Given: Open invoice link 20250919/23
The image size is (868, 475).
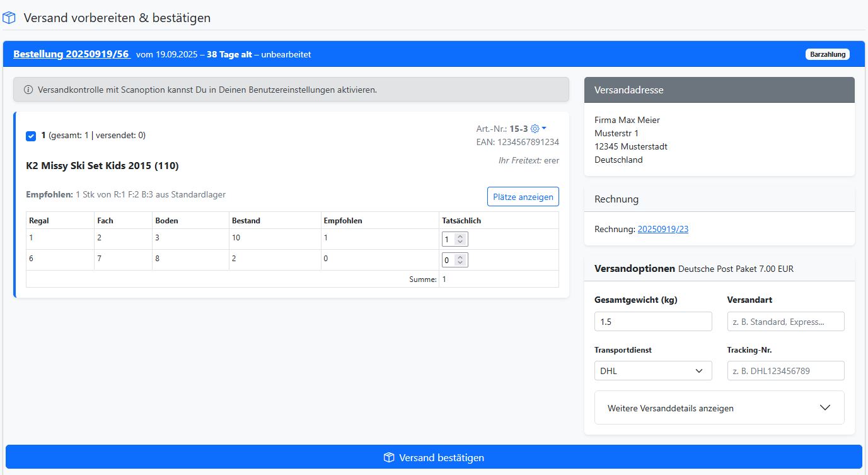Looking at the screenshot, I should tap(663, 229).
